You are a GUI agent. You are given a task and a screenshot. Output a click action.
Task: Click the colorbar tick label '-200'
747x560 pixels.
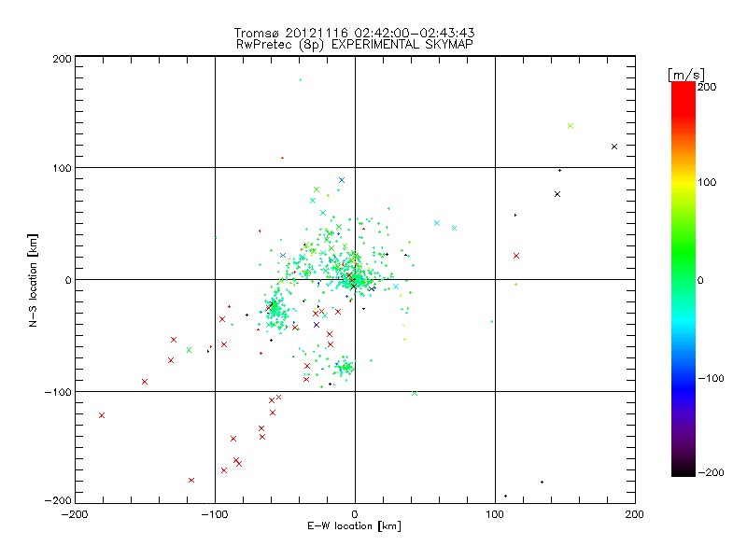click(711, 472)
